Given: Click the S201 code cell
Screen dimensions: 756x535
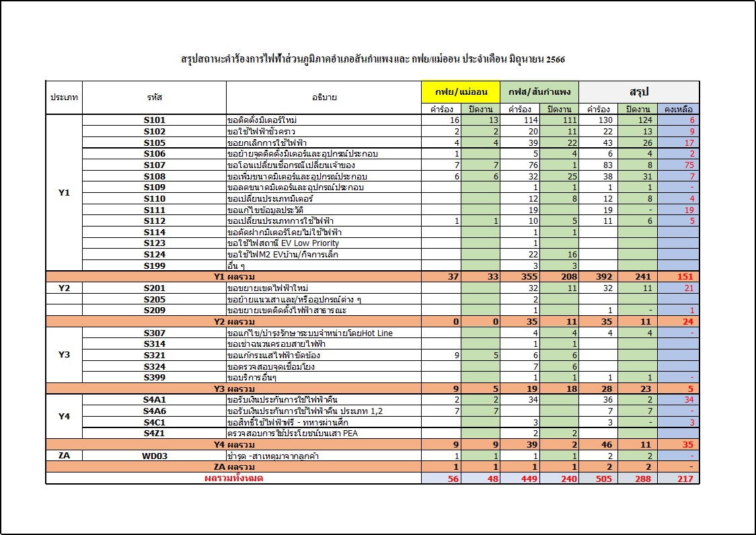Looking at the screenshot, I should [x=154, y=288].
